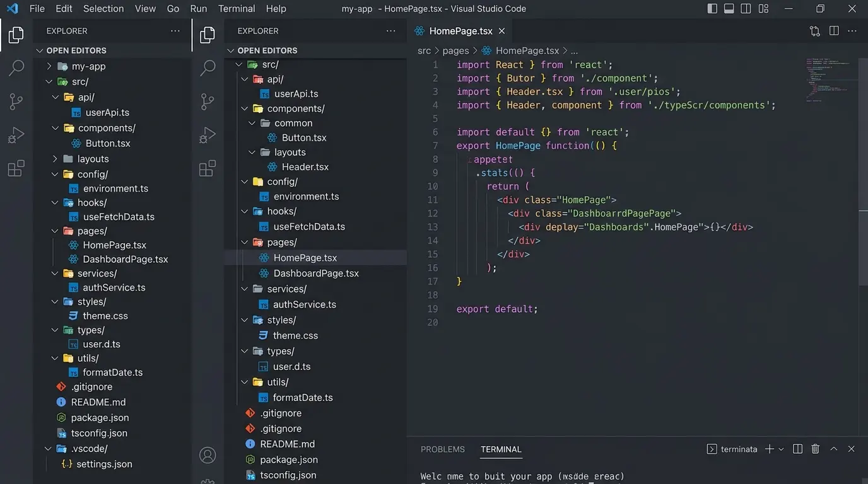Click the terminata terminal profile icon

pos(712,449)
